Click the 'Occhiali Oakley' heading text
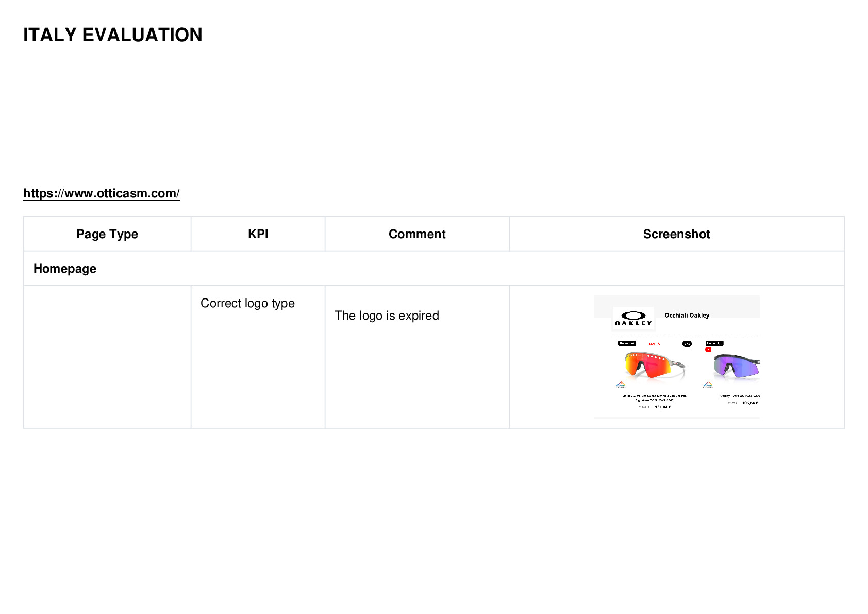The width and height of the screenshot is (868, 614). pyautogui.click(x=687, y=315)
